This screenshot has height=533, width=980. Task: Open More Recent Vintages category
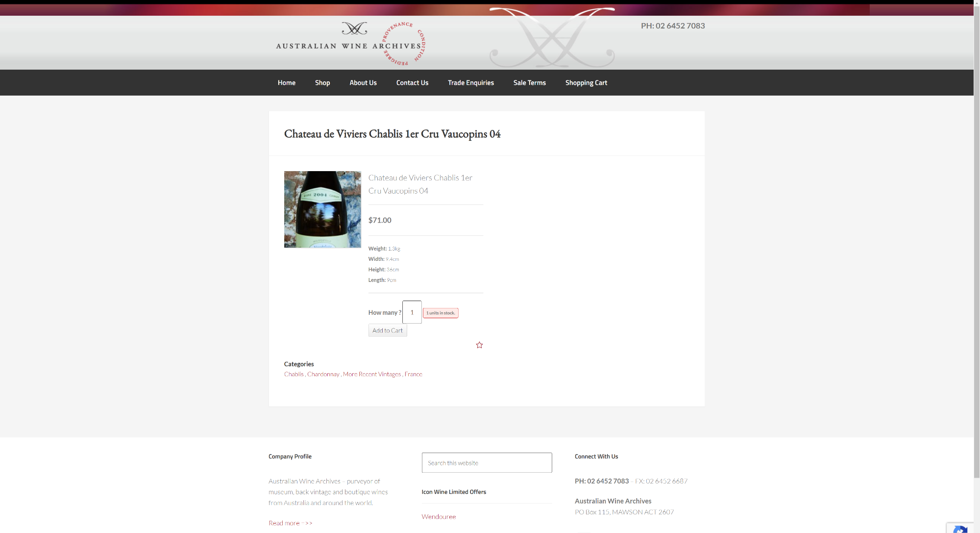click(x=371, y=374)
